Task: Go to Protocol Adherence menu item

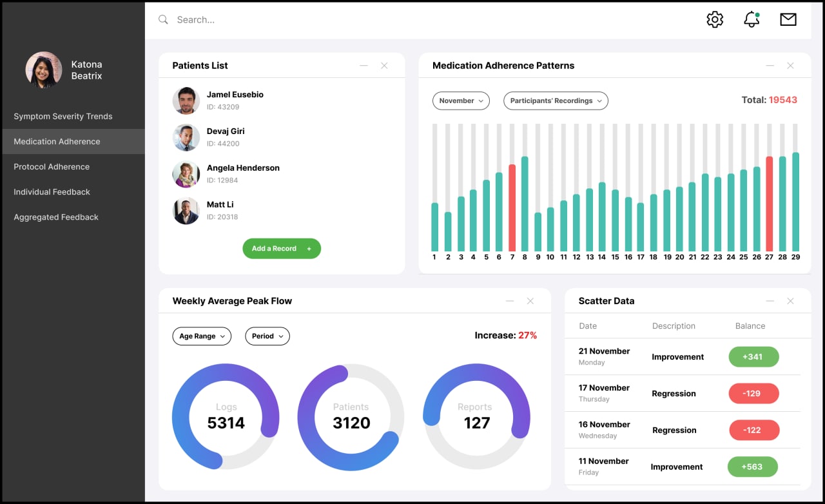Action: [x=52, y=167]
